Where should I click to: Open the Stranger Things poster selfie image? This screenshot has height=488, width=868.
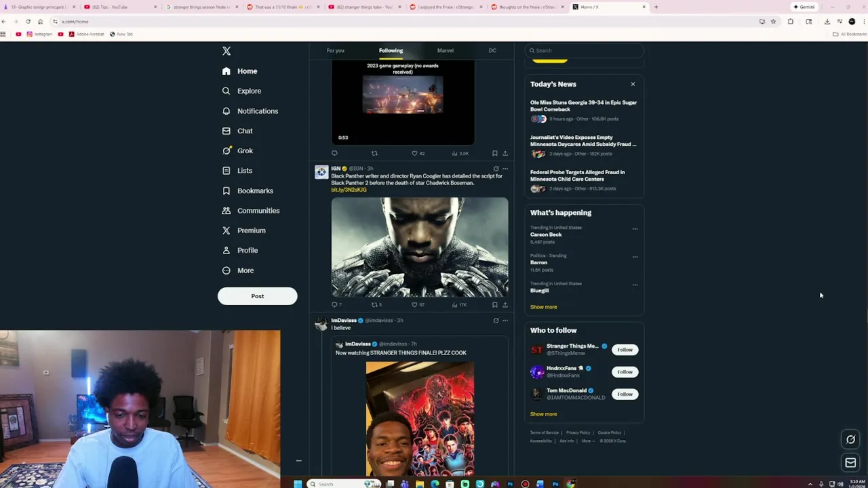420,419
